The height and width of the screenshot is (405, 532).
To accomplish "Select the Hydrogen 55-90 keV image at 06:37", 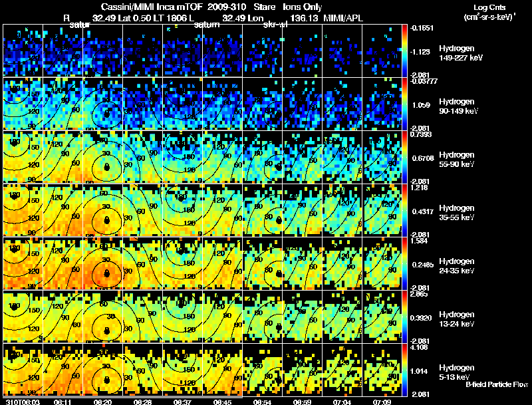I will coord(182,157).
